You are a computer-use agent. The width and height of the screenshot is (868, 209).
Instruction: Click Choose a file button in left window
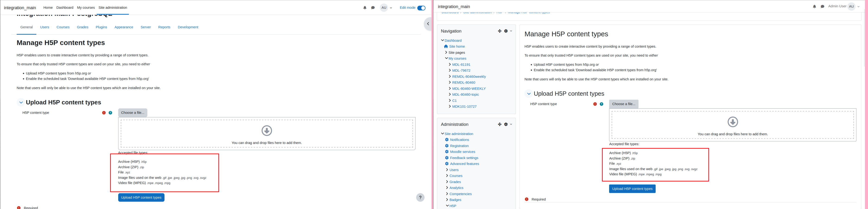(x=132, y=113)
